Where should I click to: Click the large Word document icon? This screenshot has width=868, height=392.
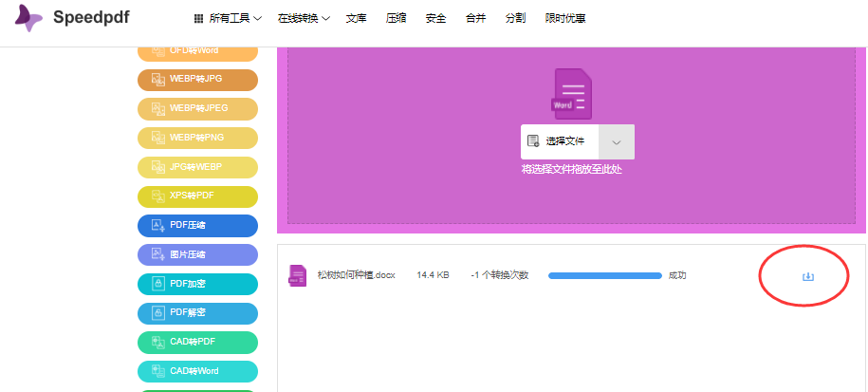click(x=572, y=94)
